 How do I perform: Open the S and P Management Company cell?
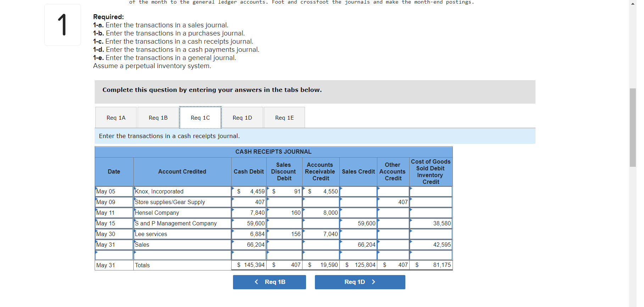click(x=182, y=223)
